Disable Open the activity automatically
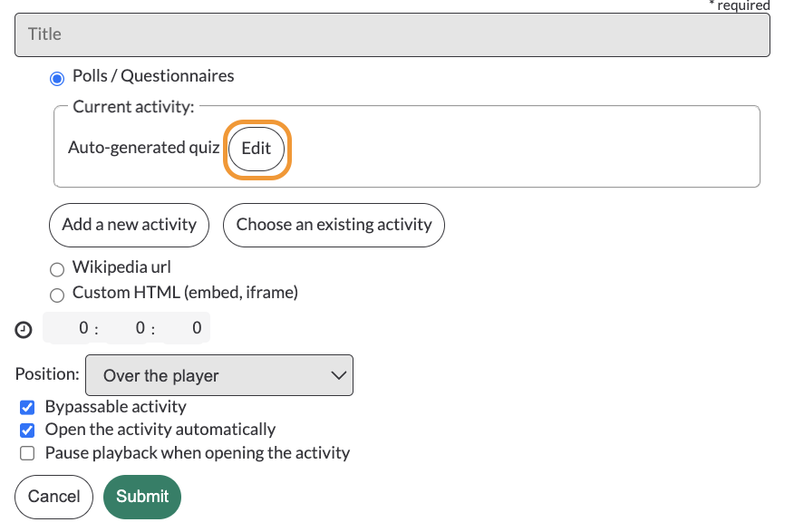The width and height of the screenshot is (794, 532). point(27,430)
